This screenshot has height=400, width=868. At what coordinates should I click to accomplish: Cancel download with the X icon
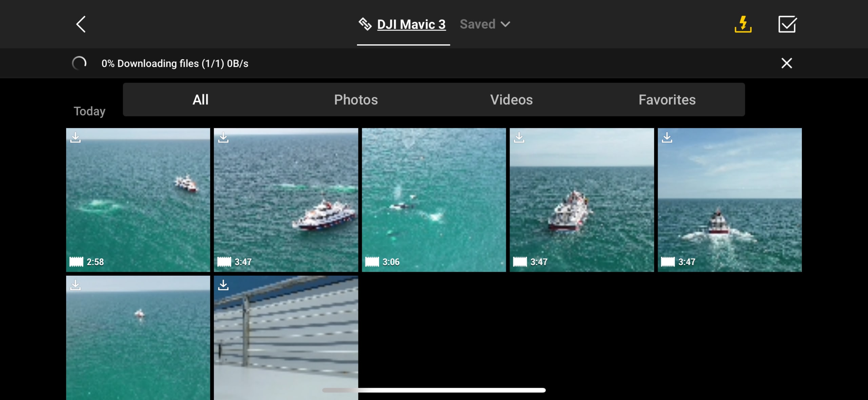[x=787, y=63]
